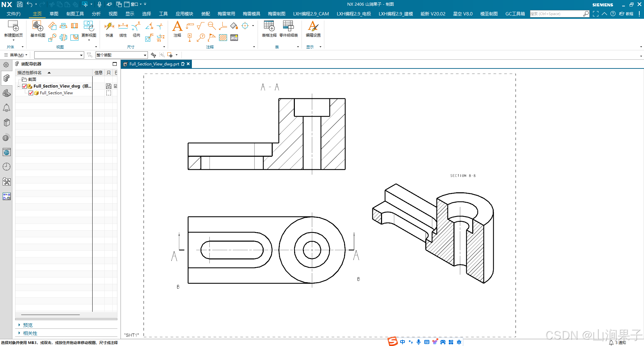The image size is (644, 346).
Task: Expand the 视图 ribbon group options arrow
Action: 96,47
